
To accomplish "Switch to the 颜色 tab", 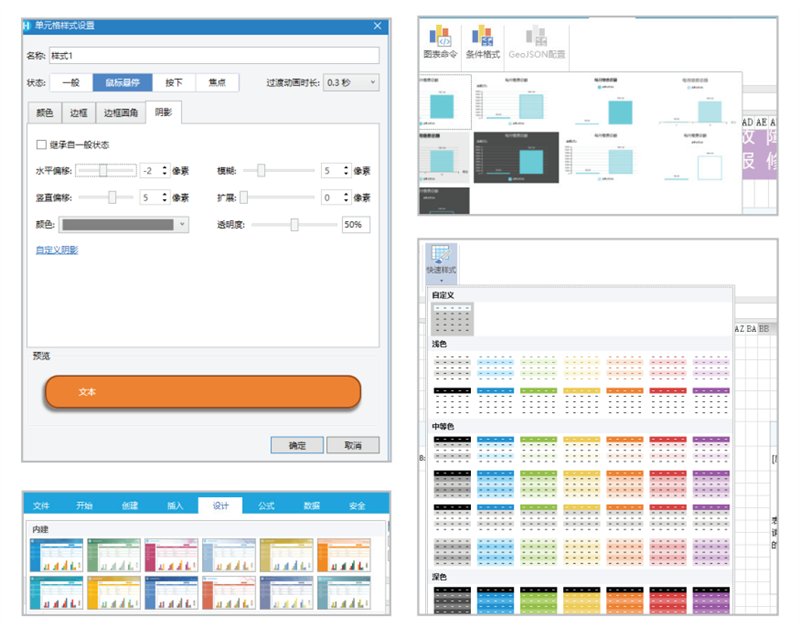I will [x=44, y=113].
